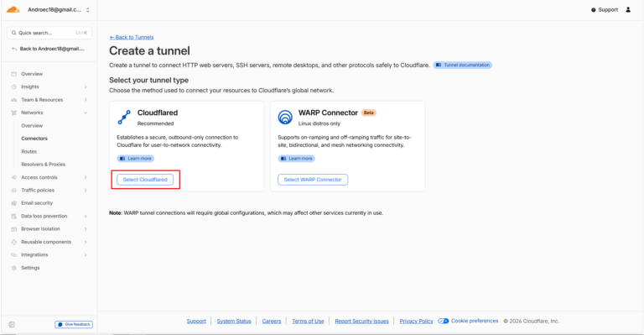Viewport: 644px width, 335px height.
Task: Click the top Overview sidebar item
Action: (x=32, y=74)
